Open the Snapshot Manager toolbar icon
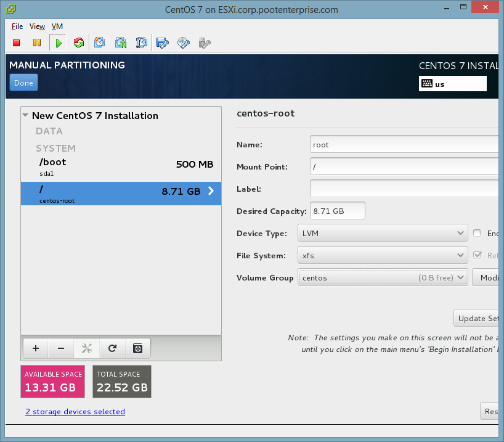The height and width of the screenshot is (442, 504). click(x=142, y=43)
